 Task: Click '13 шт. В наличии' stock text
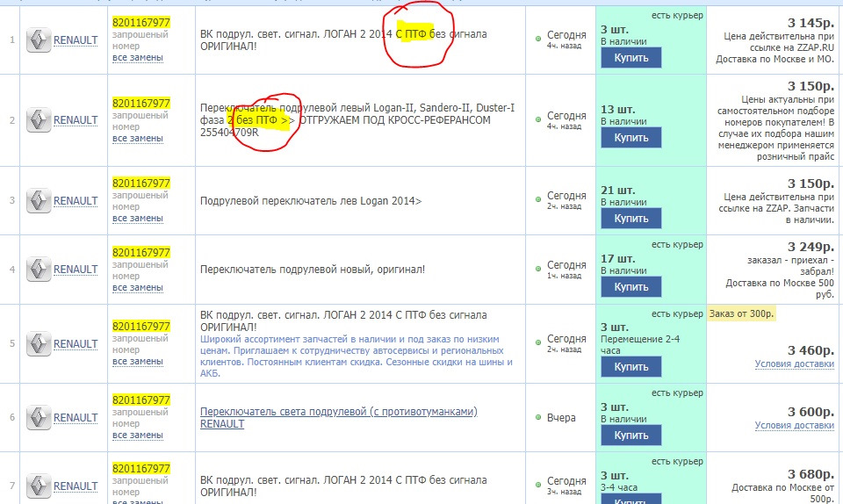623,115
